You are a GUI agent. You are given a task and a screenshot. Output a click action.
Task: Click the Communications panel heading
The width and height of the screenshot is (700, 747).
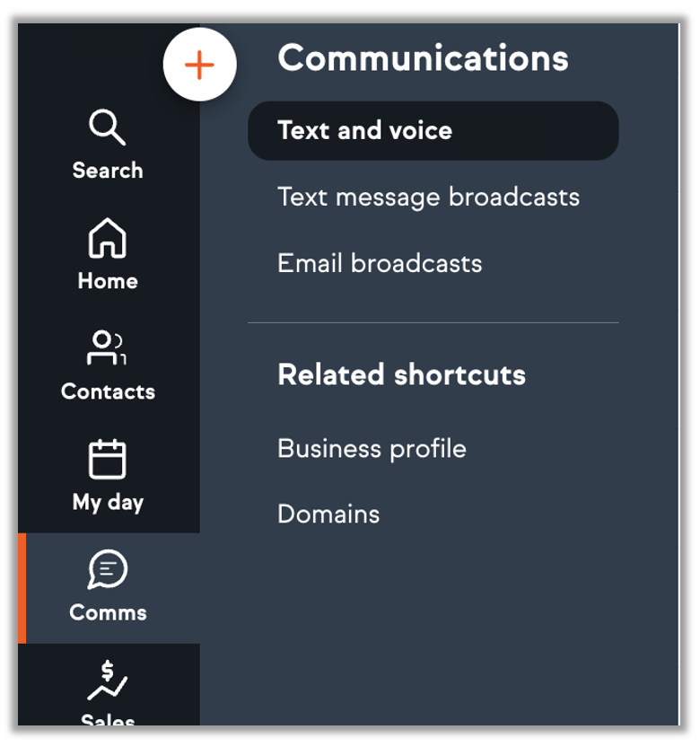coord(423,58)
